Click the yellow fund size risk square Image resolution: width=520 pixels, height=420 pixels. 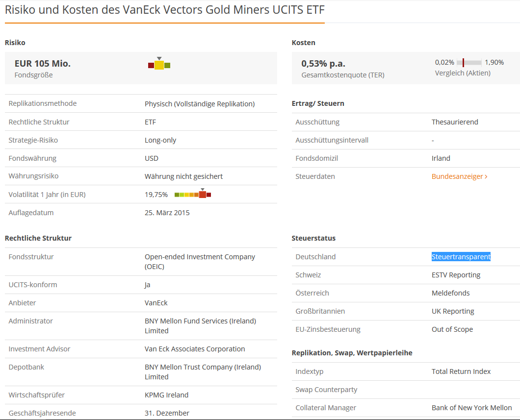pyautogui.click(x=159, y=65)
